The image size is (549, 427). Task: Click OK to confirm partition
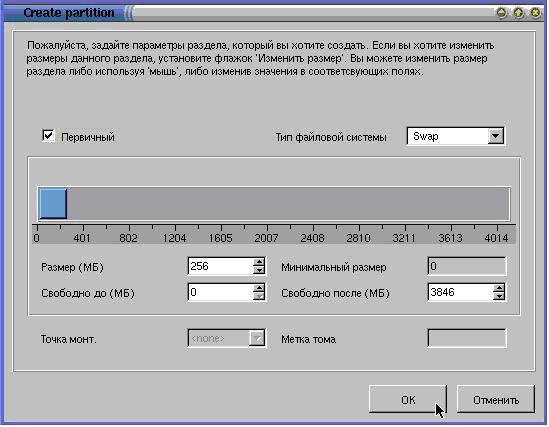(x=408, y=400)
